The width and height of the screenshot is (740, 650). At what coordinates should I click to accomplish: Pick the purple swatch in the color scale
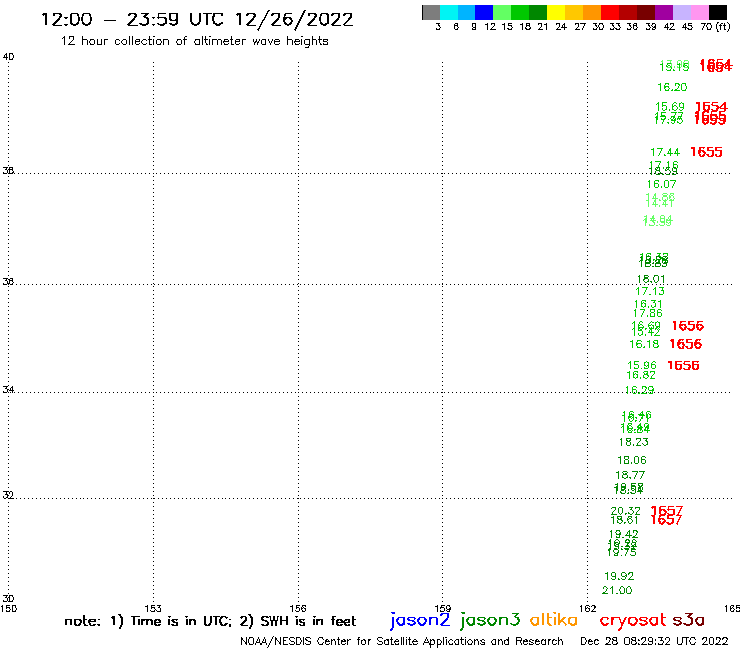point(664,12)
